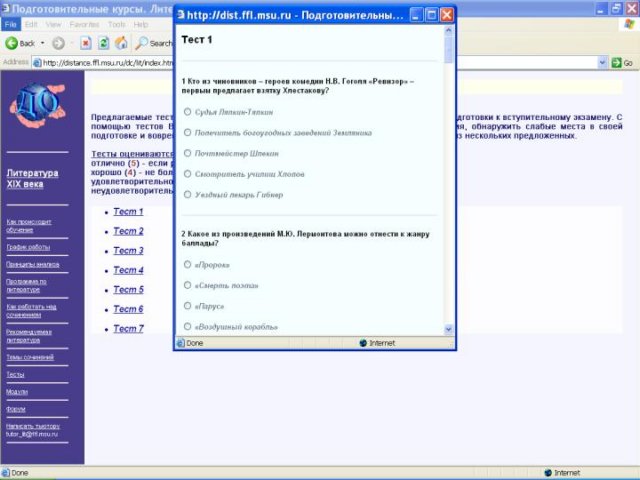The image size is (640, 480).
Task: Close the popup test window
Action: [447, 15]
